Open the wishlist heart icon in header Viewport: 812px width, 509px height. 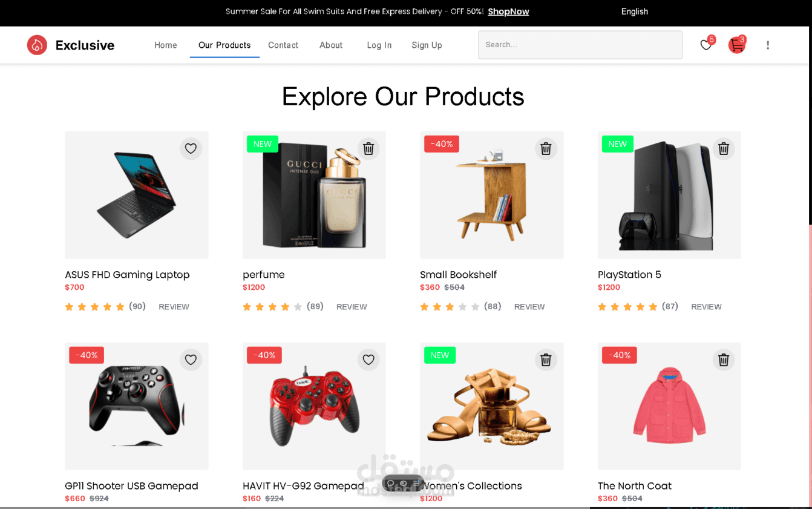point(706,45)
